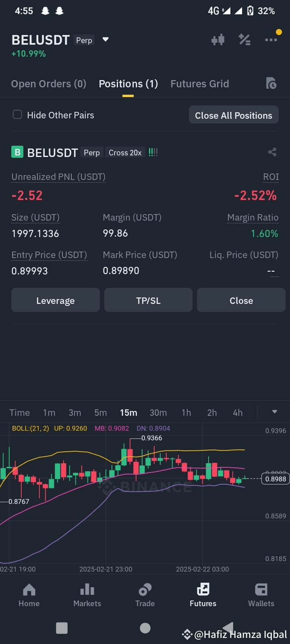Tap the ROI label
The width and height of the screenshot is (290, 644).
[271, 177]
